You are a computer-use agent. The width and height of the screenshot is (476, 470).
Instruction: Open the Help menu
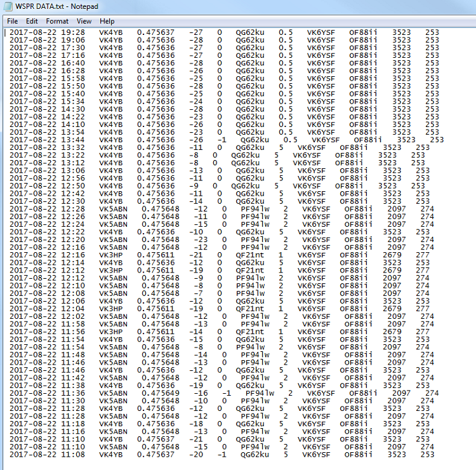(x=107, y=21)
